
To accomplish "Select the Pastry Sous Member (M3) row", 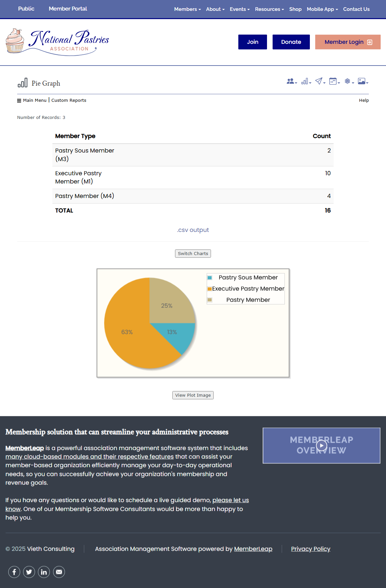I will pyautogui.click(x=193, y=155).
